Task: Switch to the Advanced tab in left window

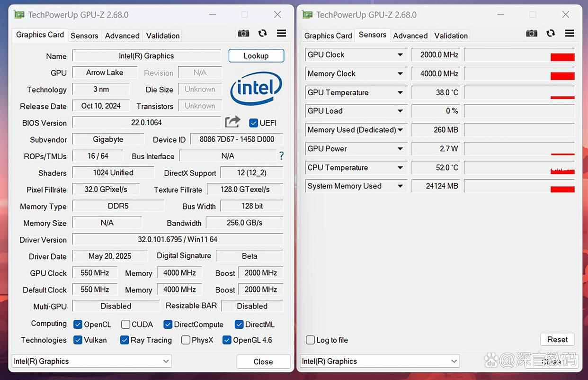Action: [x=122, y=36]
